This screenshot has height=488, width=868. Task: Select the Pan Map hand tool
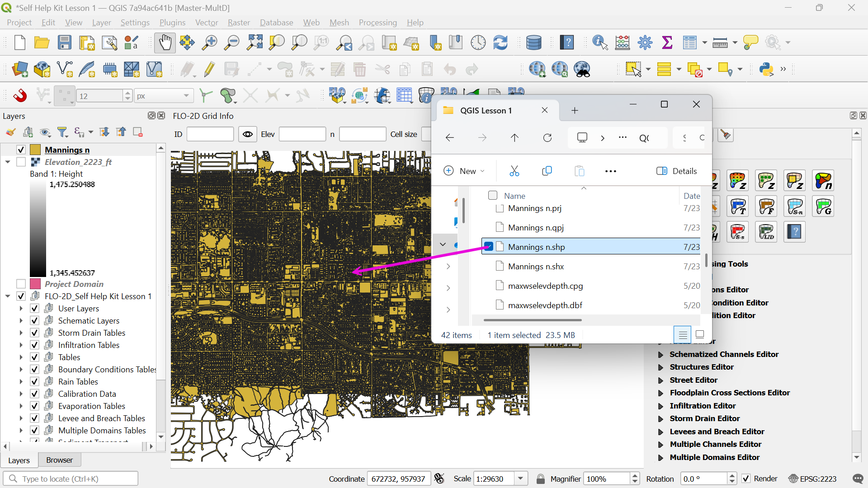point(165,42)
